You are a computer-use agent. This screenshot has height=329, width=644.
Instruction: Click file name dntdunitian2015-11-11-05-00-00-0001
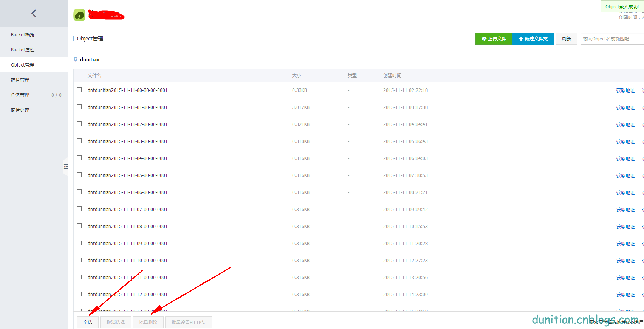(127, 175)
